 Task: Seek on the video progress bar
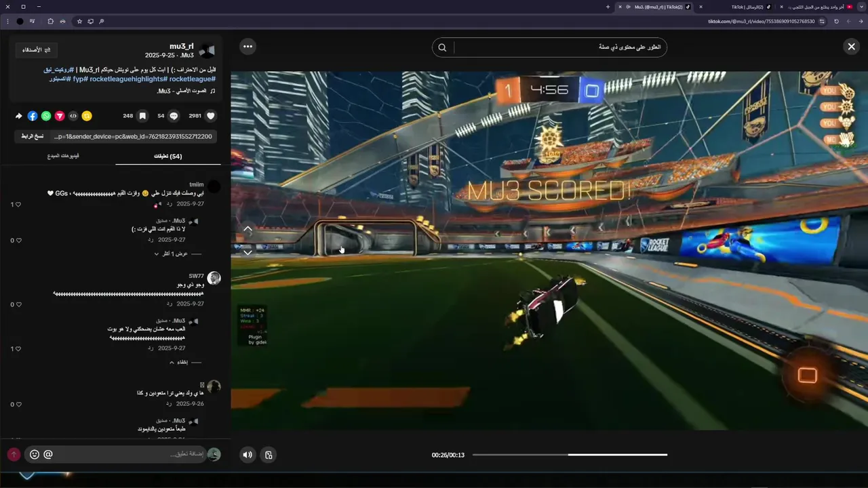[570, 455]
